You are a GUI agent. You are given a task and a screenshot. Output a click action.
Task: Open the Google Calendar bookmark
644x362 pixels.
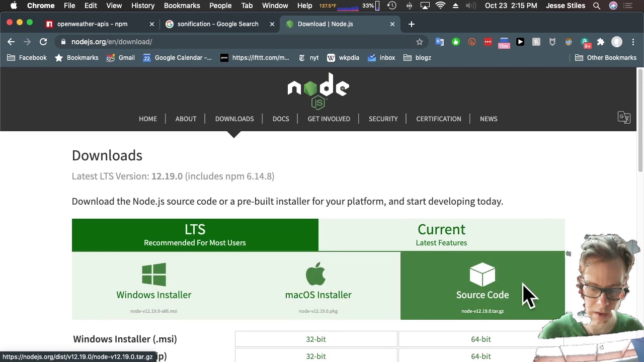coord(177,57)
